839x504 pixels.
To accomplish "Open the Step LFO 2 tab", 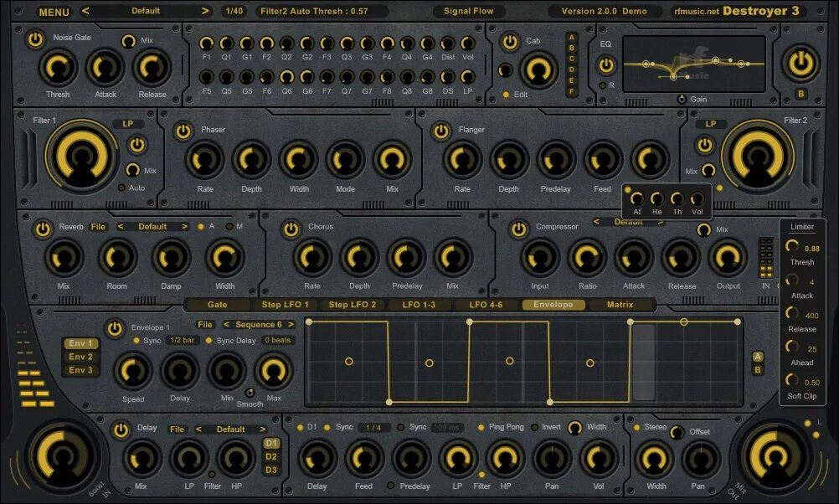I will point(352,305).
